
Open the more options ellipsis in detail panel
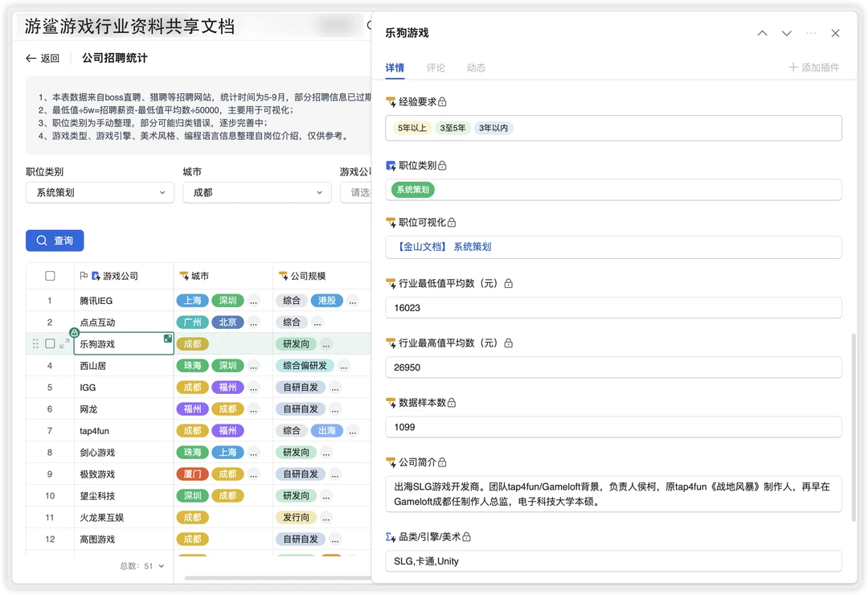click(x=811, y=33)
